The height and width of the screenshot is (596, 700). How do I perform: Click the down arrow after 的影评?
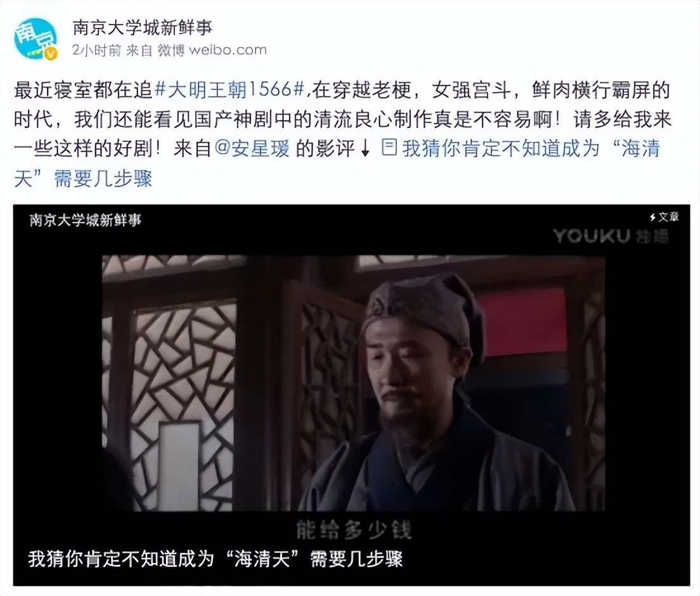click(365, 148)
